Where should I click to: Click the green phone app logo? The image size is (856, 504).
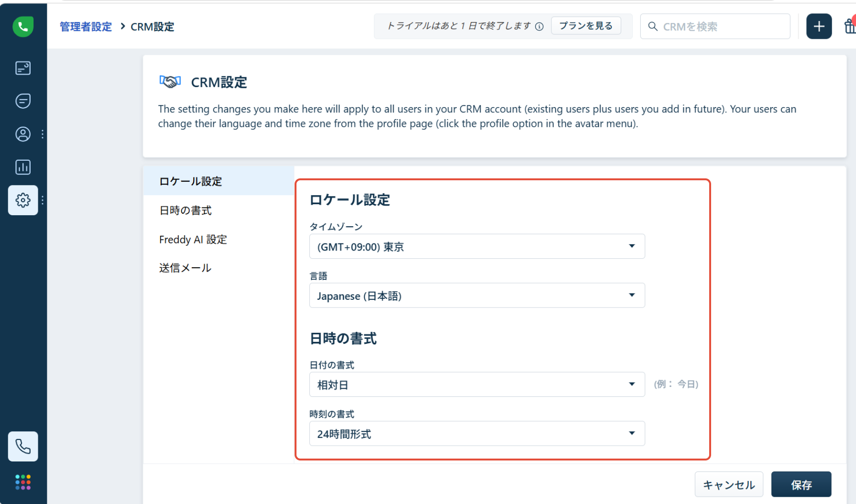click(x=23, y=26)
